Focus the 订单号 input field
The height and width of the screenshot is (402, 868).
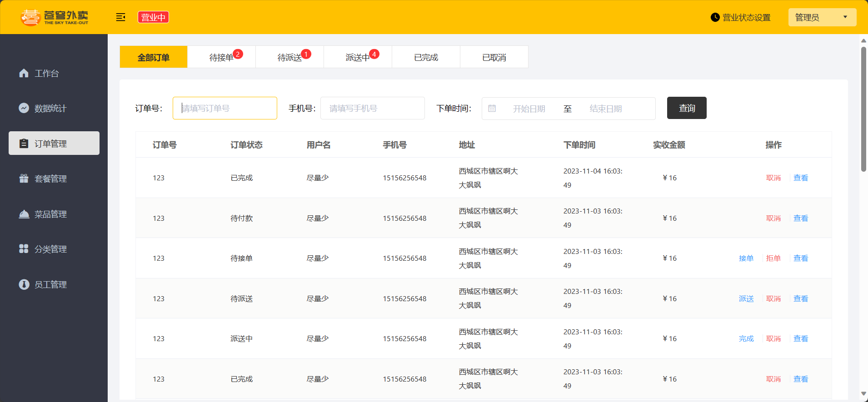point(225,108)
